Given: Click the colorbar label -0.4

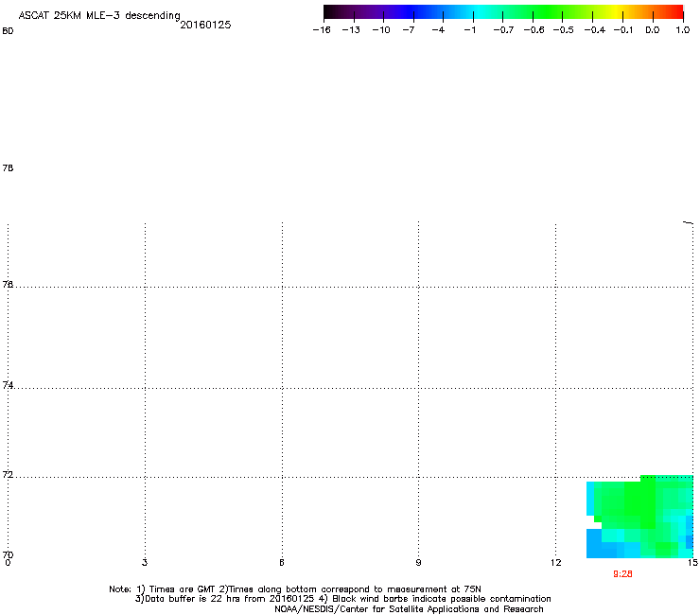Looking at the screenshot, I should tap(595, 30).
